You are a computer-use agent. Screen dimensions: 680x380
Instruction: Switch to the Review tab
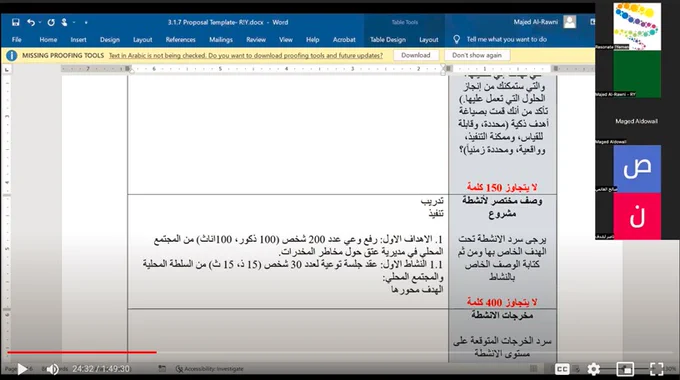click(256, 39)
